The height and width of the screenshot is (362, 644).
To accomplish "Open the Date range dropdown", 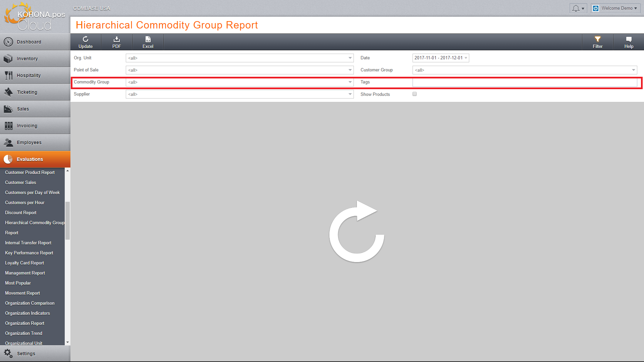I will coord(441,58).
